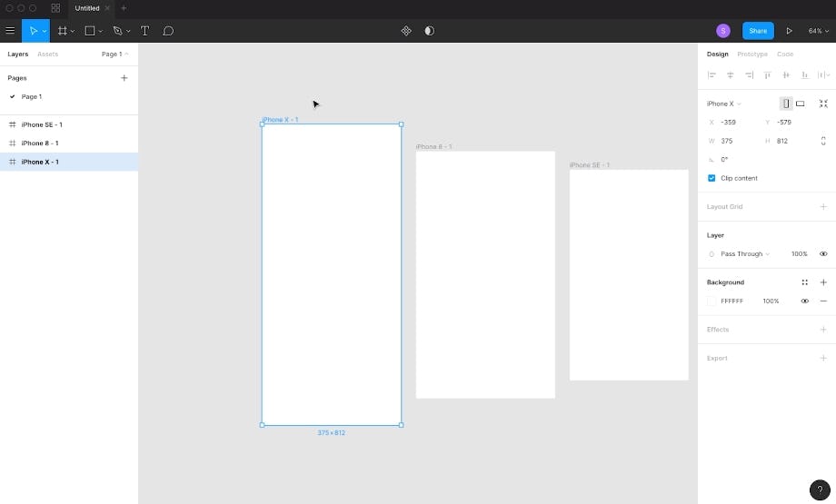Add a new page with plus icon

(124, 78)
